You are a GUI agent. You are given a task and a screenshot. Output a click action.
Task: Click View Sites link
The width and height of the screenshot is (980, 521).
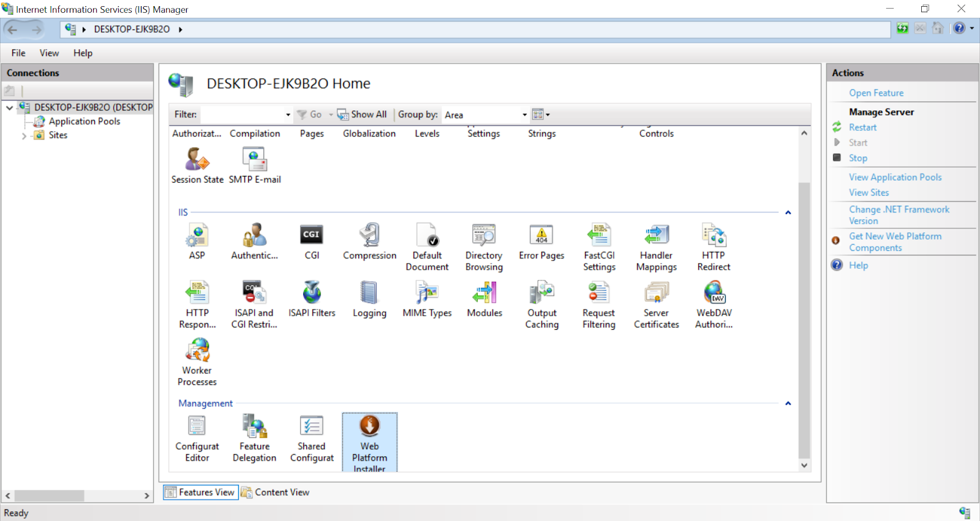(x=869, y=192)
